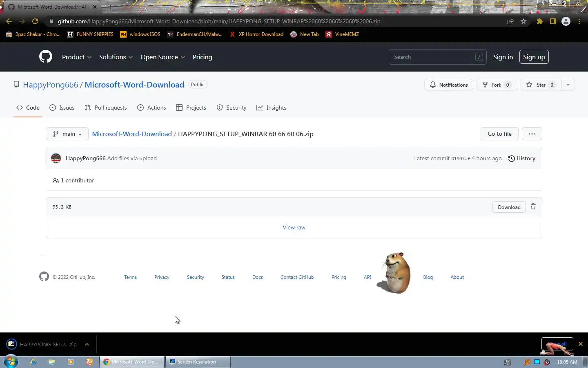The width and height of the screenshot is (588, 368).
Task: Open Windows Explorer folder in taskbar
Action: coord(52,362)
